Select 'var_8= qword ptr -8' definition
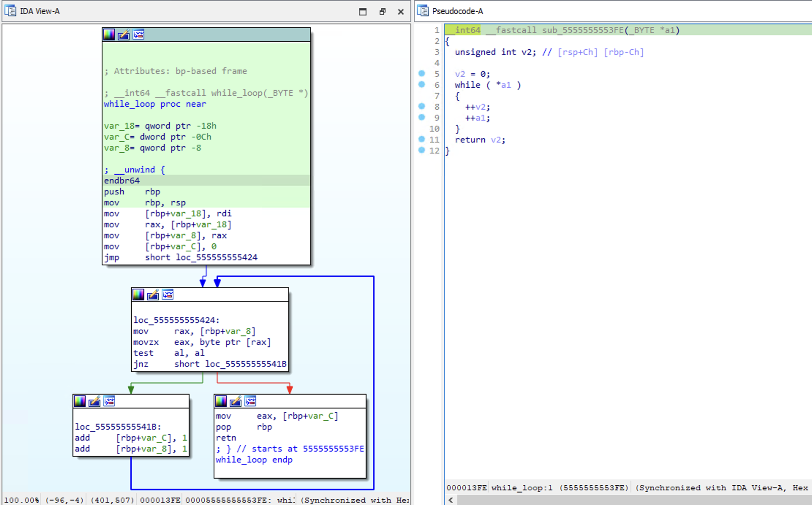 [153, 148]
